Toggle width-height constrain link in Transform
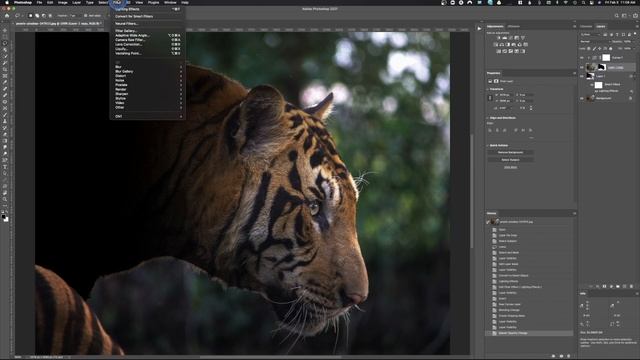The image size is (640, 360). pos(490,98)
